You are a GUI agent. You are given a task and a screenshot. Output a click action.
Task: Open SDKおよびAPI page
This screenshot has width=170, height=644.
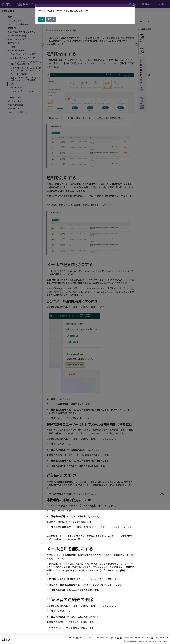[14, 97]
